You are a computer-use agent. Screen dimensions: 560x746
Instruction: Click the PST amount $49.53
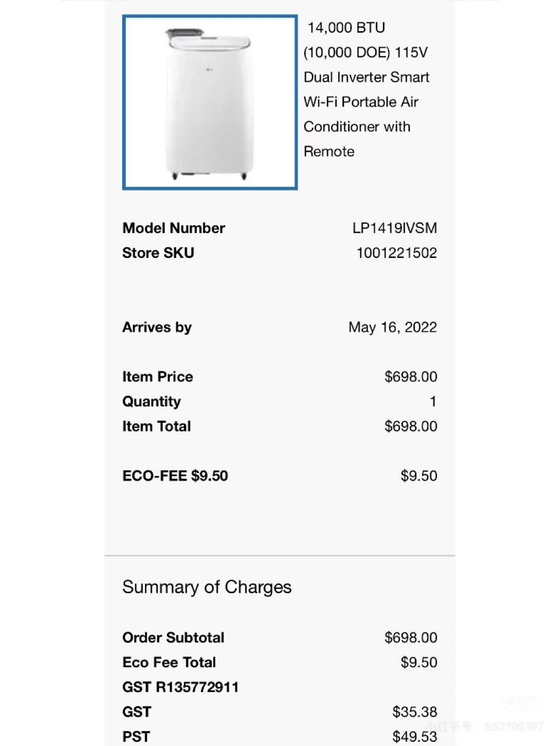click(414, 736)
